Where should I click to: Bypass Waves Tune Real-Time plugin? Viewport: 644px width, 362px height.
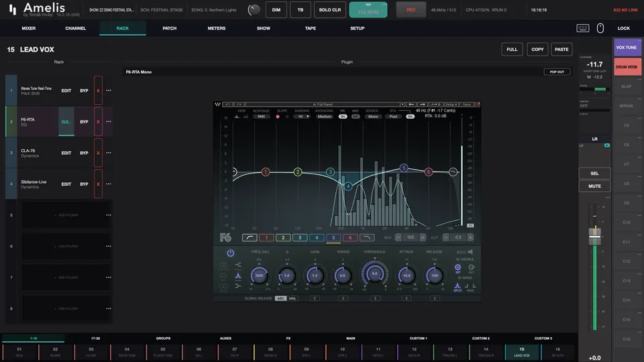click(x=85, y=90)
